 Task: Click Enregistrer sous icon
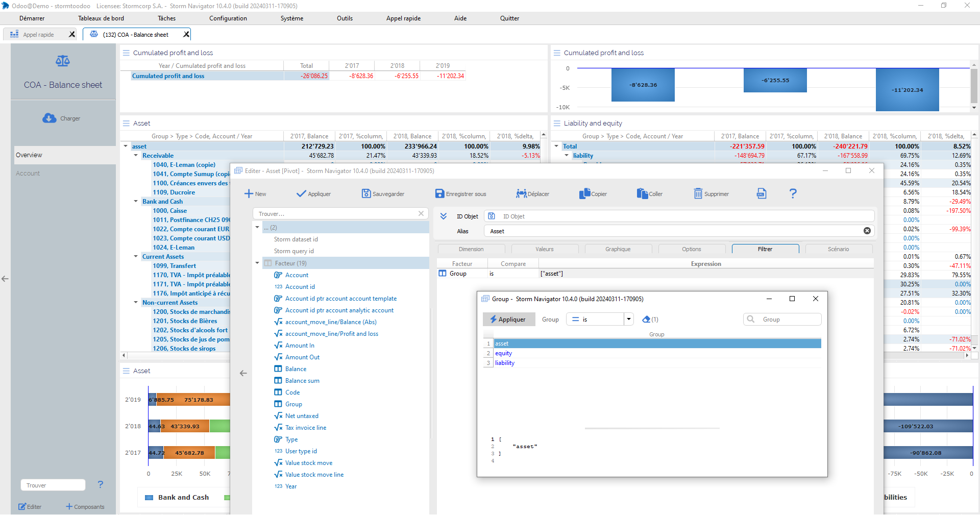[439, 194]
